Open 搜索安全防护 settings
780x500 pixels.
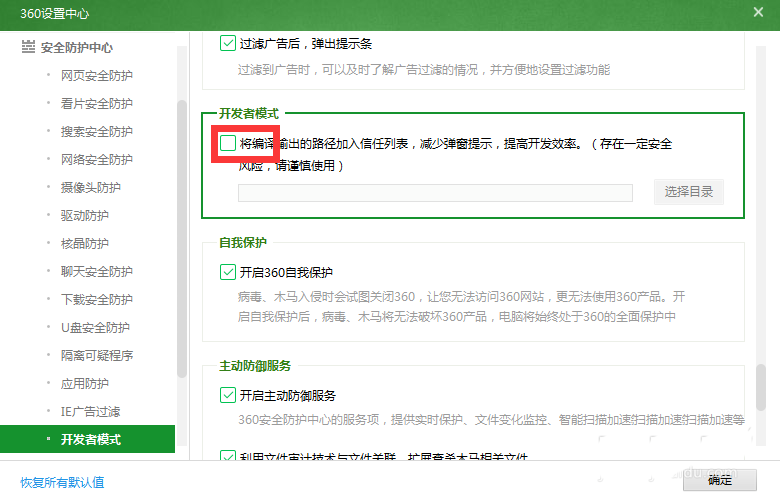[97, 131]
